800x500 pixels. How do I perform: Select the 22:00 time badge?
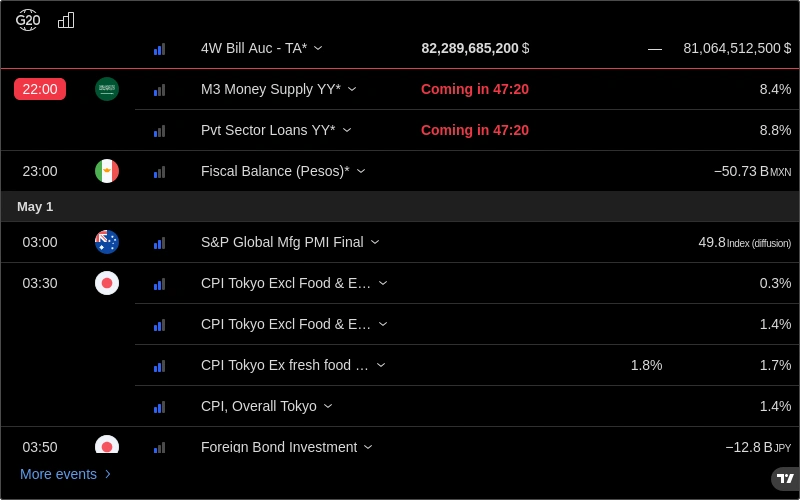pos(40,89)
